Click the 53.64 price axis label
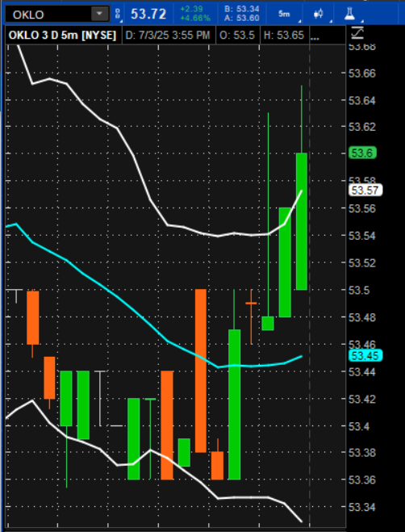The width and height of the screenshot is (405, 532). (x=362, y=100)
